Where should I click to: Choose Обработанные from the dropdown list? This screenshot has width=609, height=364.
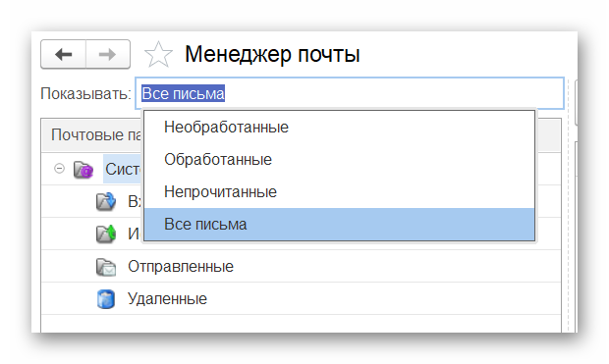coord(339,160)
